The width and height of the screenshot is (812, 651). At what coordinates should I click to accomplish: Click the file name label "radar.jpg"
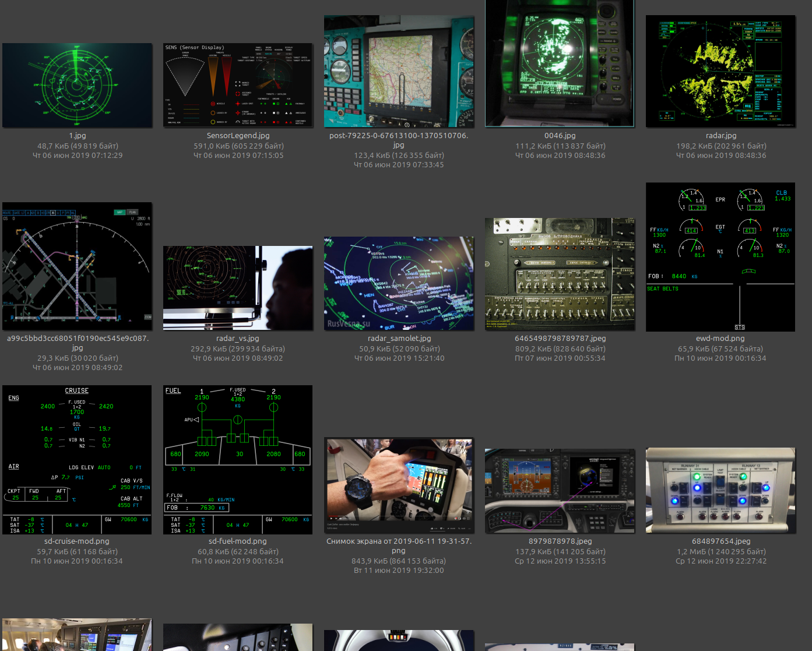click(721, 136)
